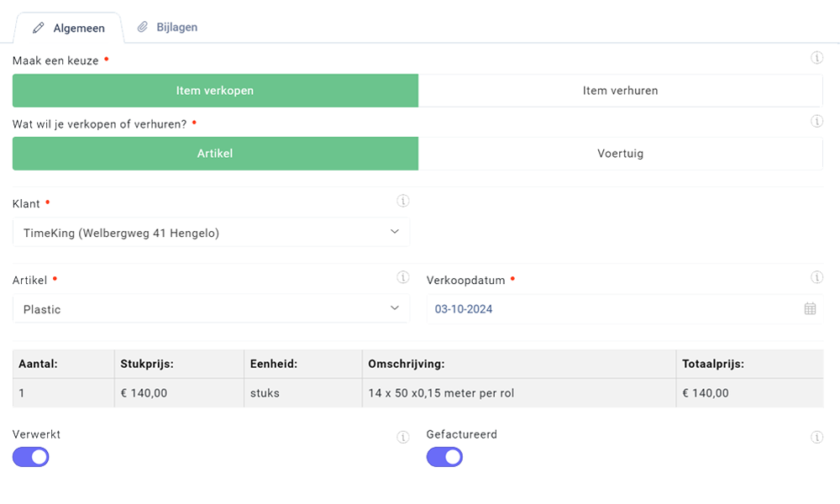Click info icon for Wat wil je verkopen
The image size is (840, 504).
coord(816,121)
